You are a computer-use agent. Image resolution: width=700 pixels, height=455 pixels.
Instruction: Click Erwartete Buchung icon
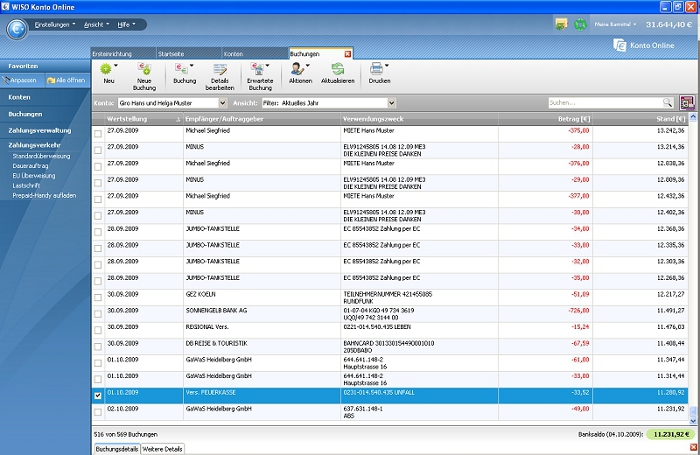[x=257, y=69]
